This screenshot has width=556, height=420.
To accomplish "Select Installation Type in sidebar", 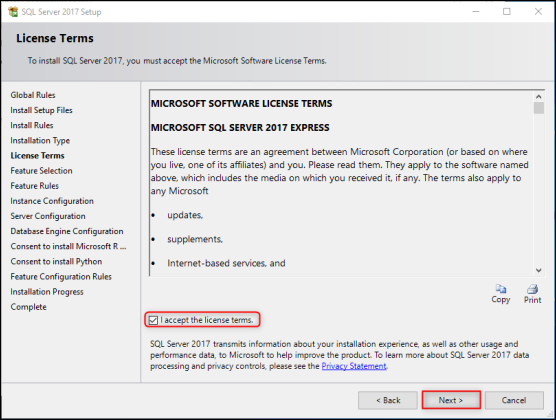I will [x=40, y=140].
